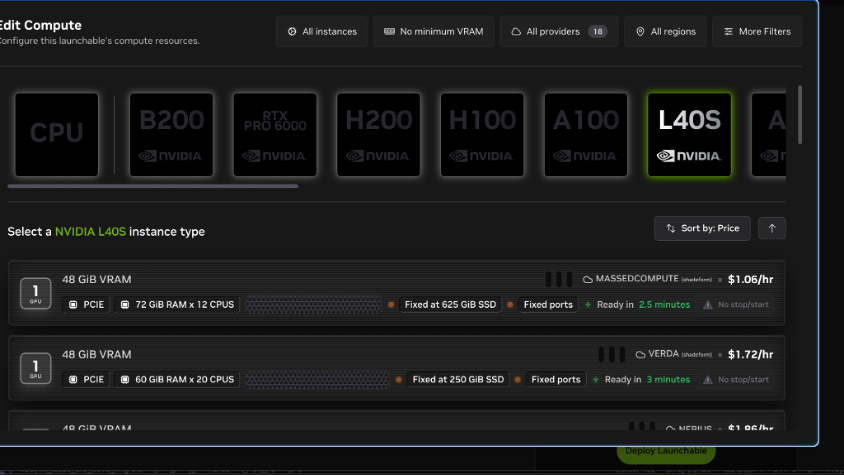The height and width of the screenshot is (476, 844).
Task: Click the 1 GPU badge on MASSEDCOMPUTE row
Action: click(36, 293)
